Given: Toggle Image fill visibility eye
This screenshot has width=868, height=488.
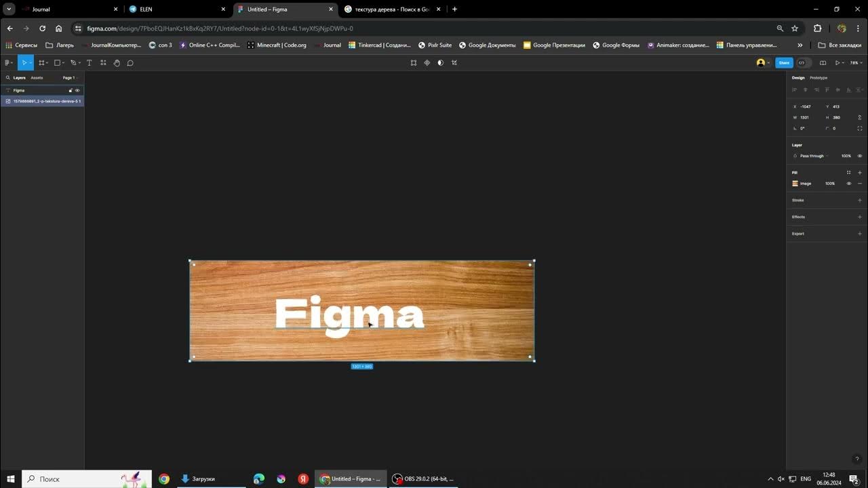Looking at the screenshot, I should pyautogui.click(x=848, y=184).
